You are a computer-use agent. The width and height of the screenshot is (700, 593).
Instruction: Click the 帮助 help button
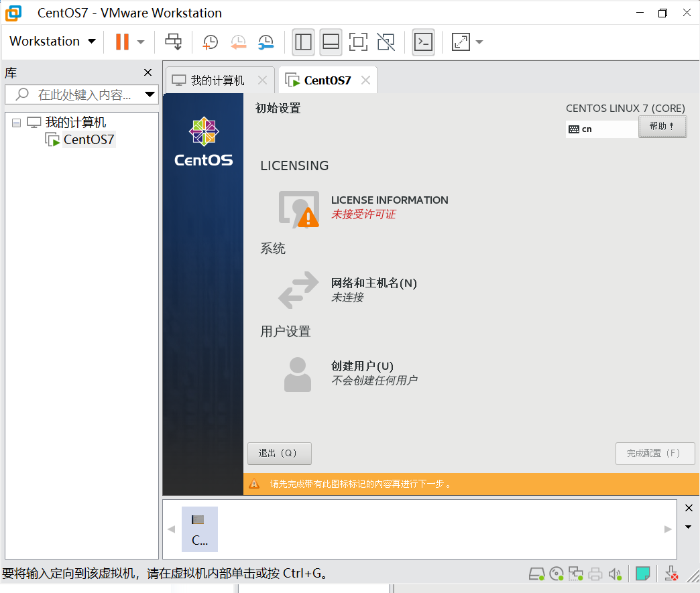tap(662, 127)
